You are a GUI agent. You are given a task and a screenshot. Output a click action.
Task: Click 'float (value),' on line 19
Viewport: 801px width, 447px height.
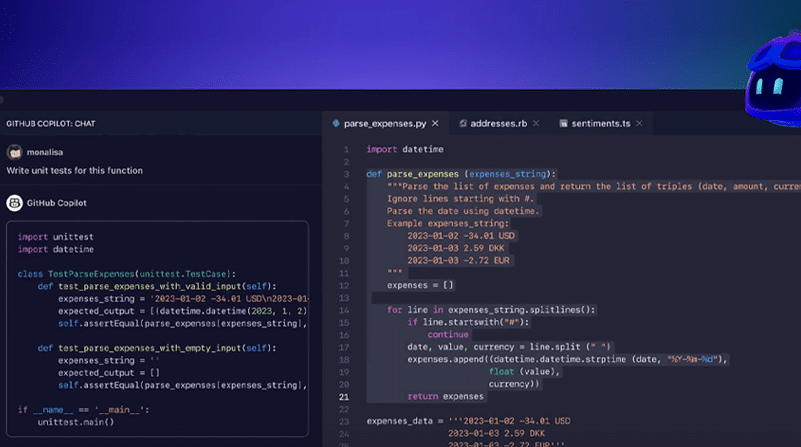coord(525,371)
